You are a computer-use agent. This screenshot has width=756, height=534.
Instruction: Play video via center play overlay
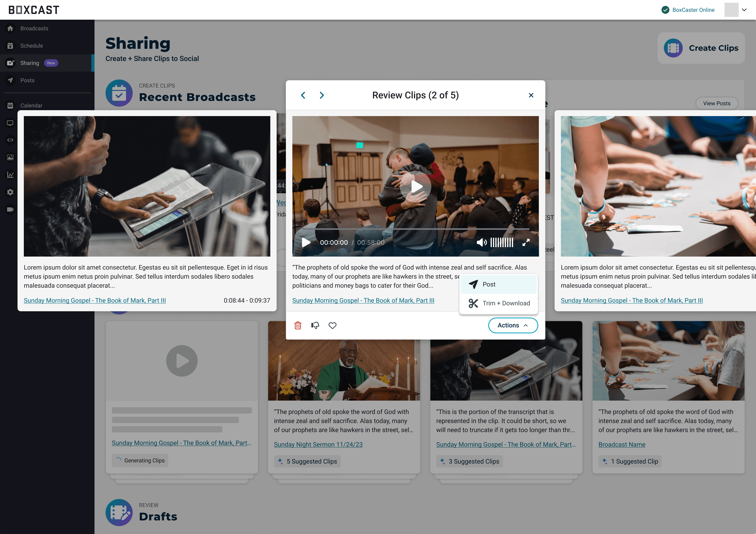(416, 187)
